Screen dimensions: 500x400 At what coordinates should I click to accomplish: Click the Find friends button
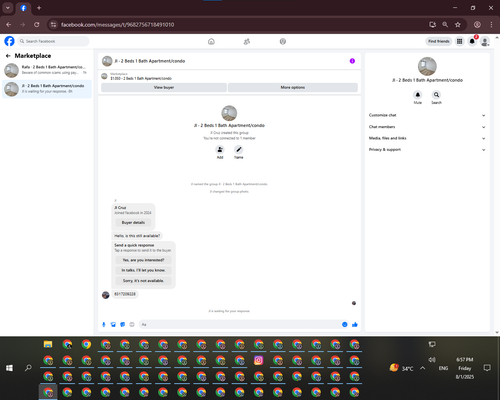pos(439,41)
